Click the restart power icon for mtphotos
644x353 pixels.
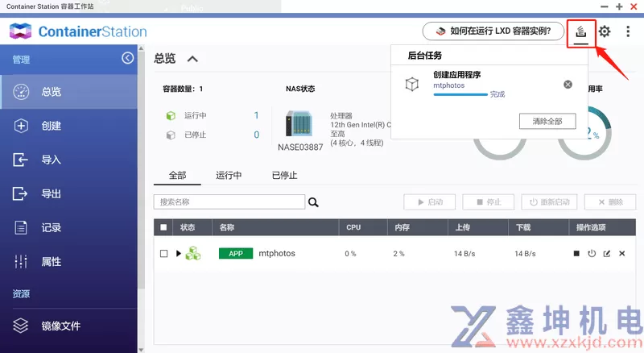tap(592, 254)
